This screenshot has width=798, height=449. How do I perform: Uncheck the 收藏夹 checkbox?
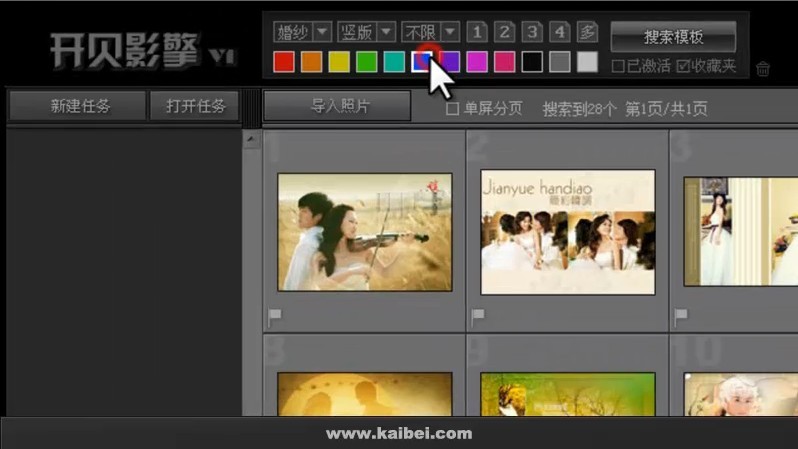coord(683,66)
